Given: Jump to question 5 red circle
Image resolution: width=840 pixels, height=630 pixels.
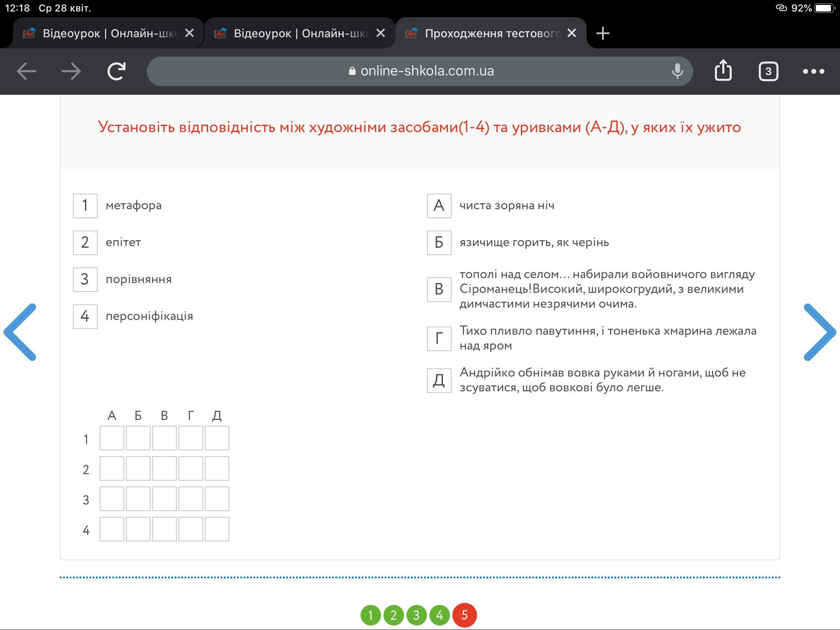Looking at the screenshot, I should click(464, 615).
